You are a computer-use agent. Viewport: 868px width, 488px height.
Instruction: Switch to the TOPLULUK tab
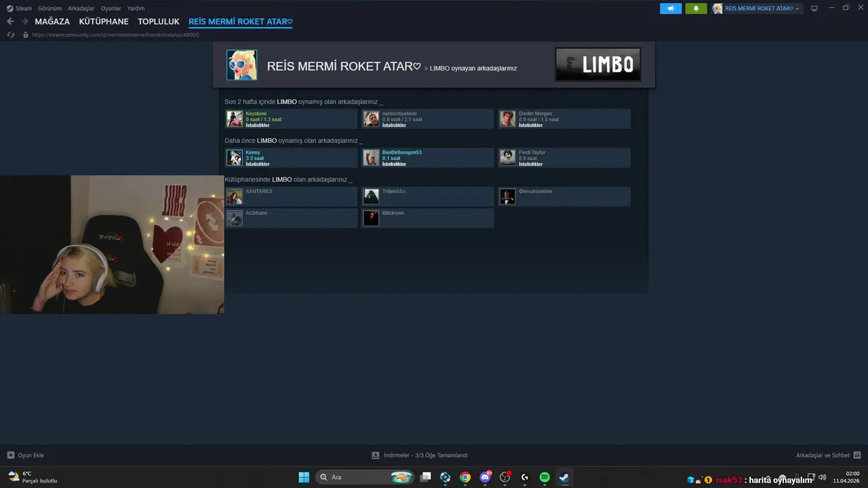pyautogui.click(x=159, y=22)
